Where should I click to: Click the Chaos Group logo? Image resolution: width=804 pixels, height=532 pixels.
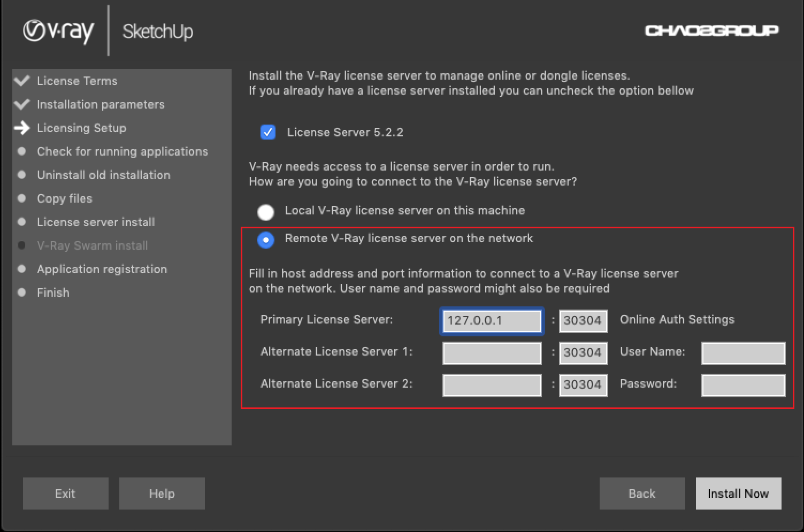pyautogui.click(x=711, y=30)
